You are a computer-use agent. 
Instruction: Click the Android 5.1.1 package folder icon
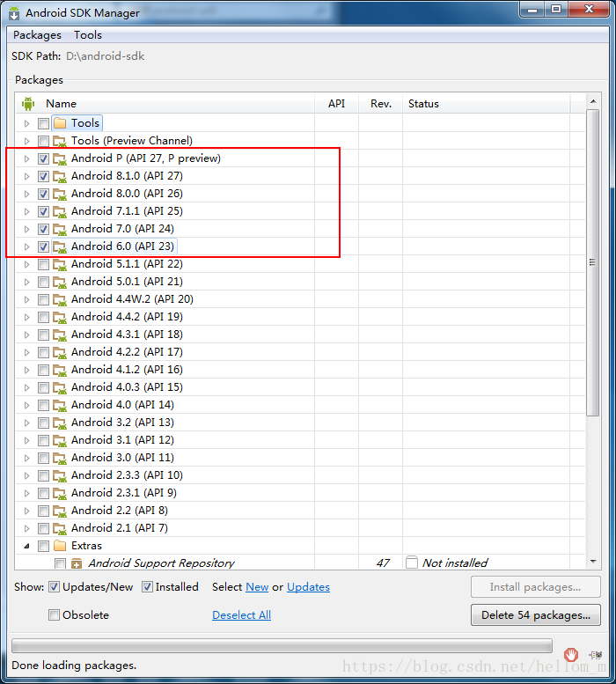pos(60,264)
